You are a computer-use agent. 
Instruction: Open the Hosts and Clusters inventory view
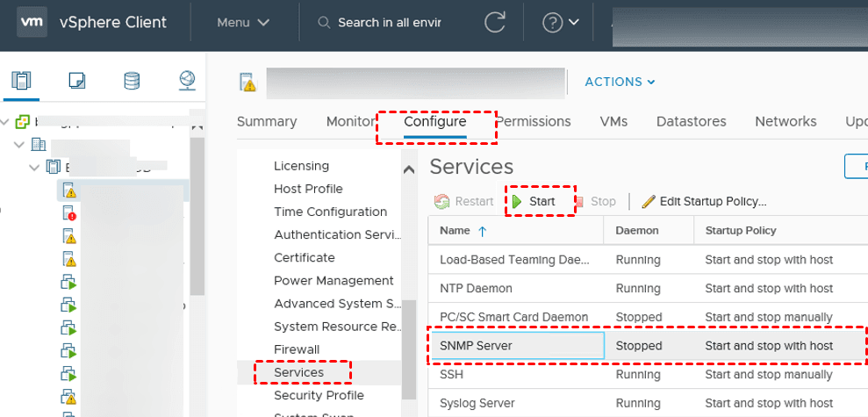(x=21, y=82)
